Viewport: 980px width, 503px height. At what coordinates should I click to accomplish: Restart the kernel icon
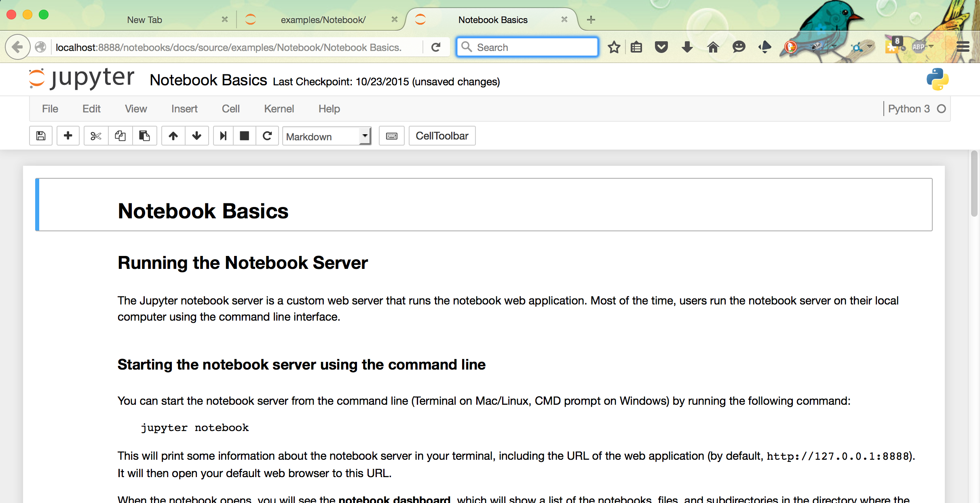(267, 136)
